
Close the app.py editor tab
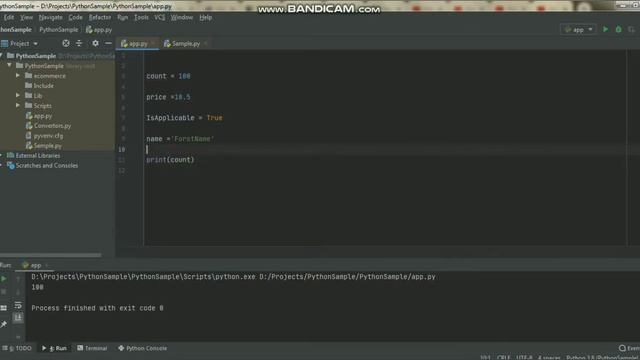point(153,43)
